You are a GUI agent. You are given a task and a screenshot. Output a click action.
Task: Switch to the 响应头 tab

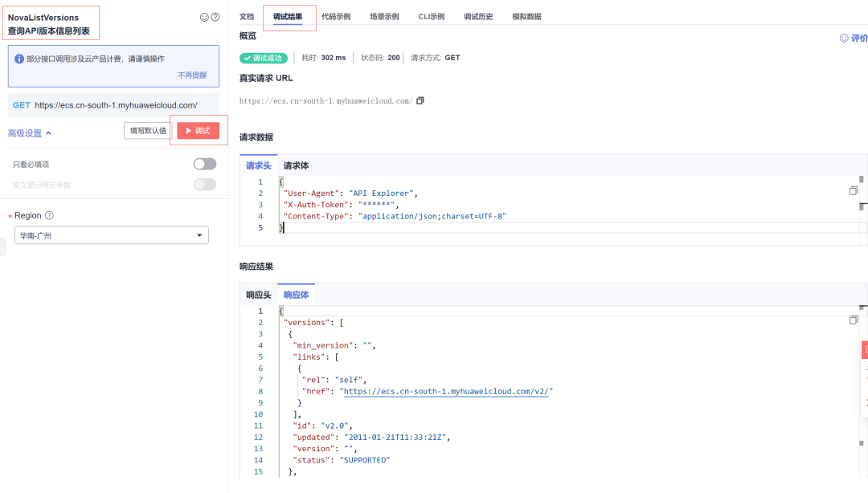pos(258,294)
